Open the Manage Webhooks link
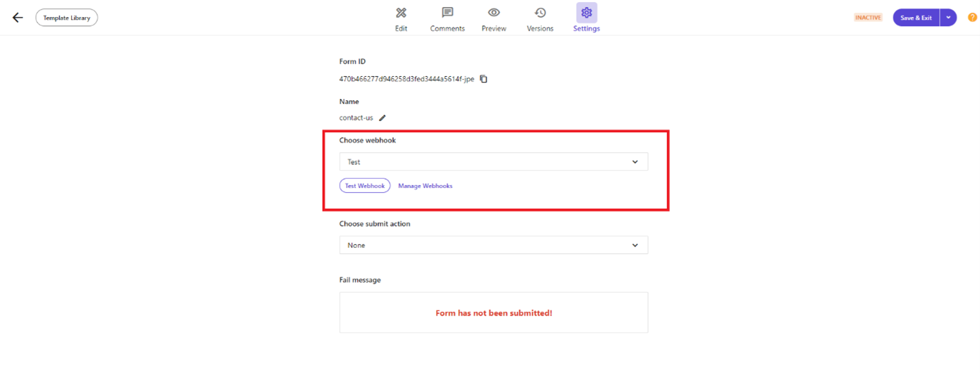 425,186
